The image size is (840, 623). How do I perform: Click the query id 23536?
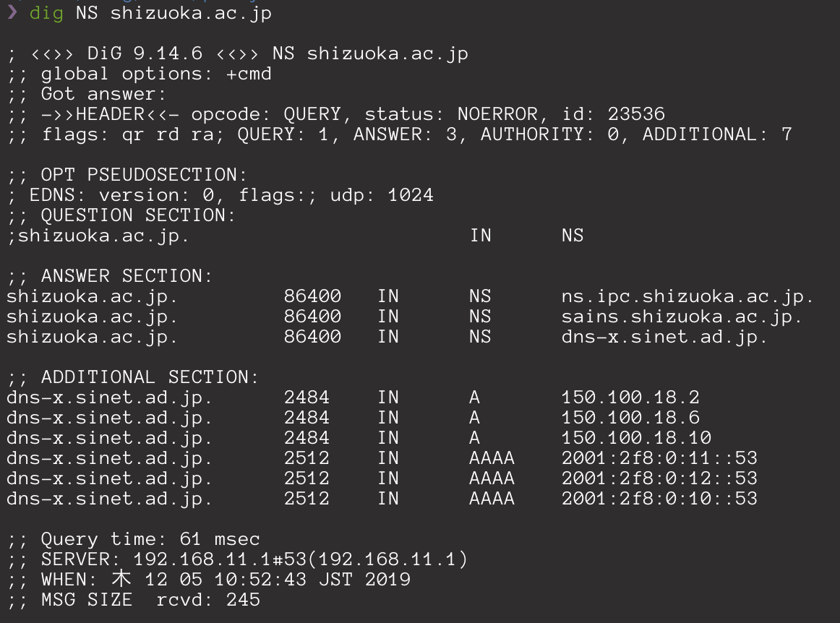[636, 115]
